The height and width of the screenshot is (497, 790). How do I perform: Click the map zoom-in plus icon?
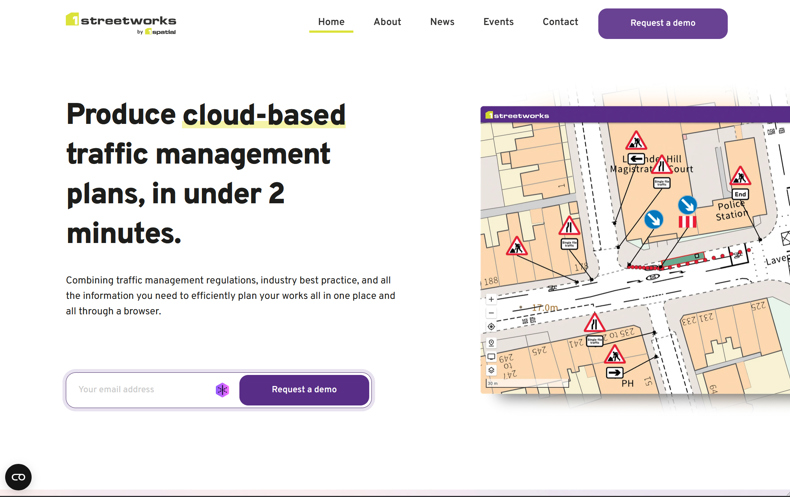click(x=491, y=299)
